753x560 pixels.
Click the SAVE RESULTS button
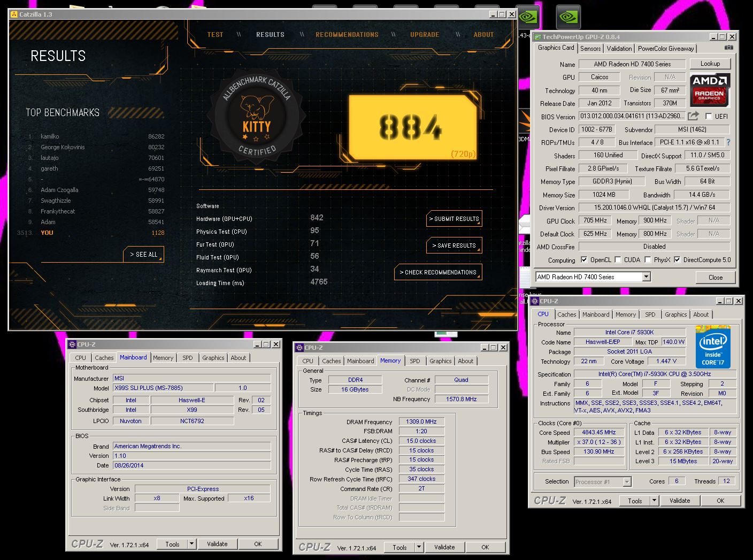[x=454, y=246]
